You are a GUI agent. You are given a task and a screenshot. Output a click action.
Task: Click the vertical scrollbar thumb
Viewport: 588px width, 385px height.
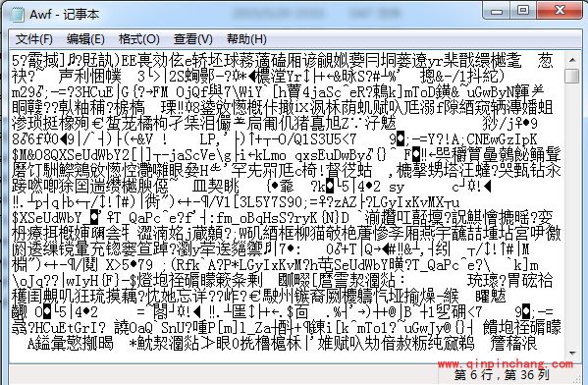coord(572,76)
